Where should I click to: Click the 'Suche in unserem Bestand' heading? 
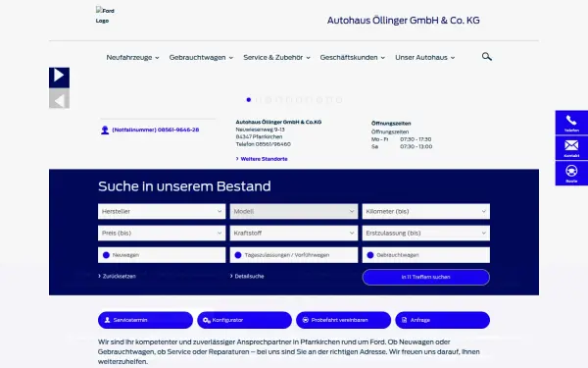point(184,186)
